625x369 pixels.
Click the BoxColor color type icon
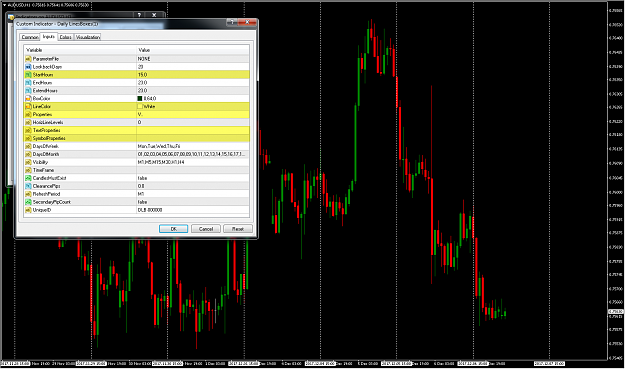point(28,98)
